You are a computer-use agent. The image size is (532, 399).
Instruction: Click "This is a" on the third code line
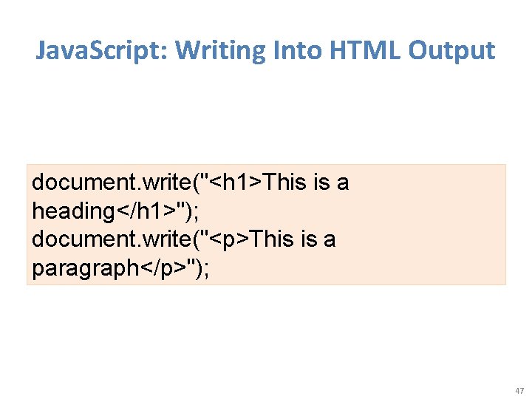(x=293, y=240)
